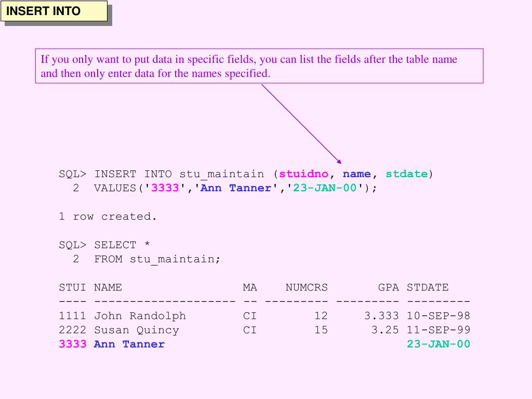532x399 pixels.
Task: Click date '11-SEP-99'
Action: [438, 330]
